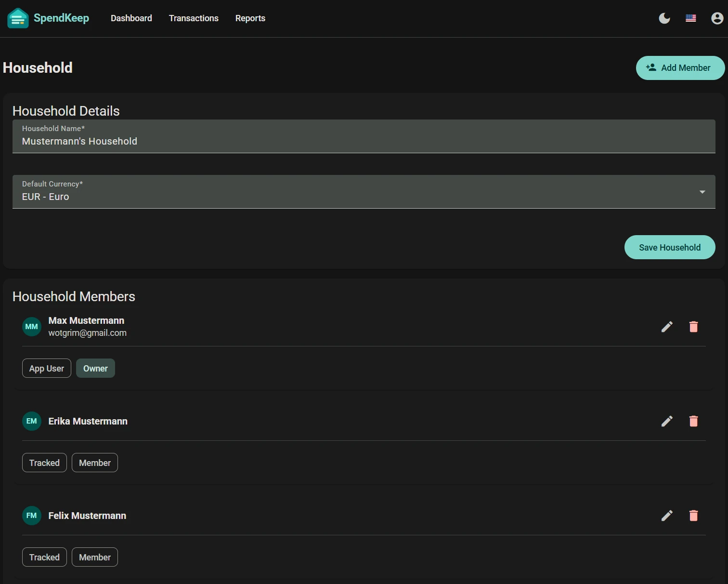The width and height of the screenshot is (728, 584).
Task: Click Erika Mustermann's Member chip
Action: (95, 463)
